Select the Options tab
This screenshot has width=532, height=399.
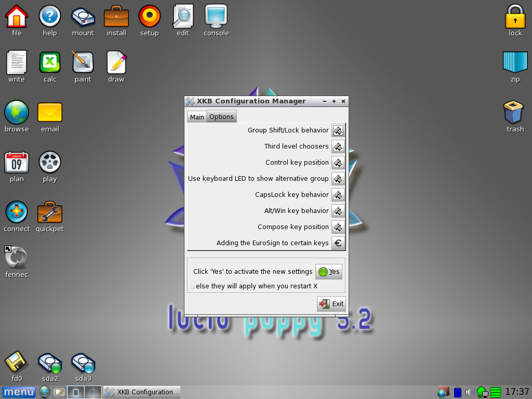point(221,116)
